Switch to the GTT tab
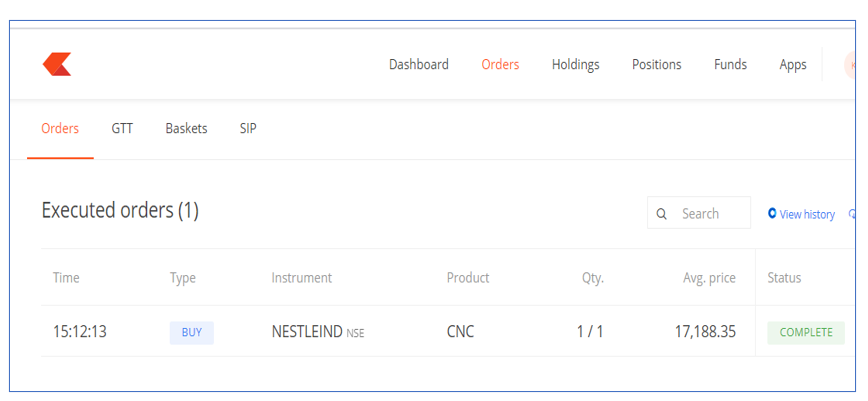 coord(122,128)
